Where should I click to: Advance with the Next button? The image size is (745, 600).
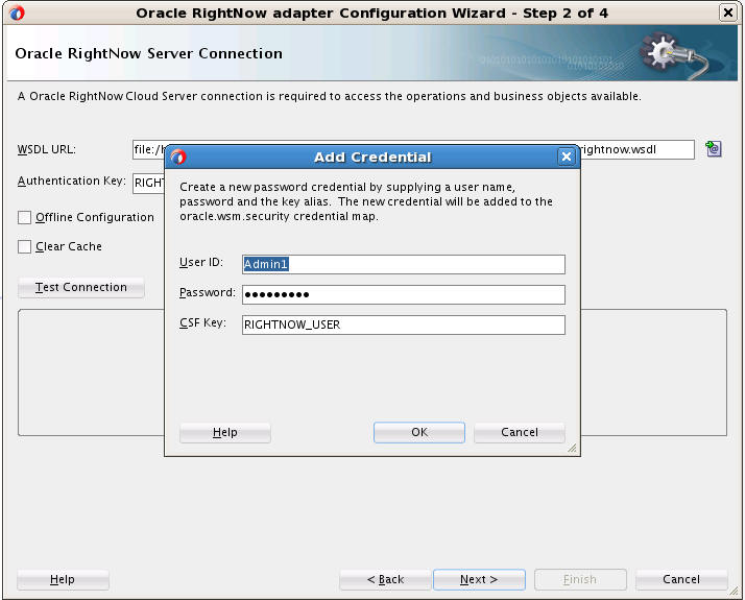pos(479,580)
